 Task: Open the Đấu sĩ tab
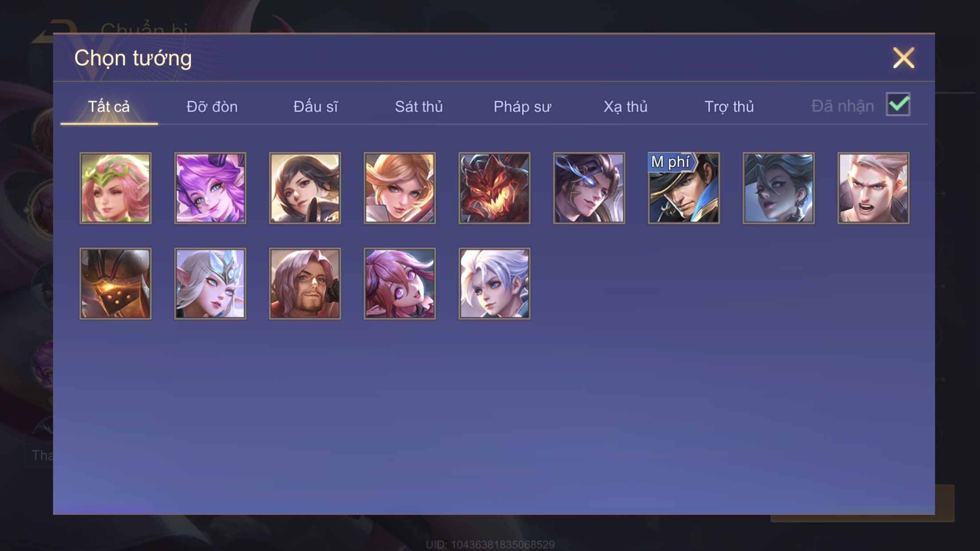(315, 107)
